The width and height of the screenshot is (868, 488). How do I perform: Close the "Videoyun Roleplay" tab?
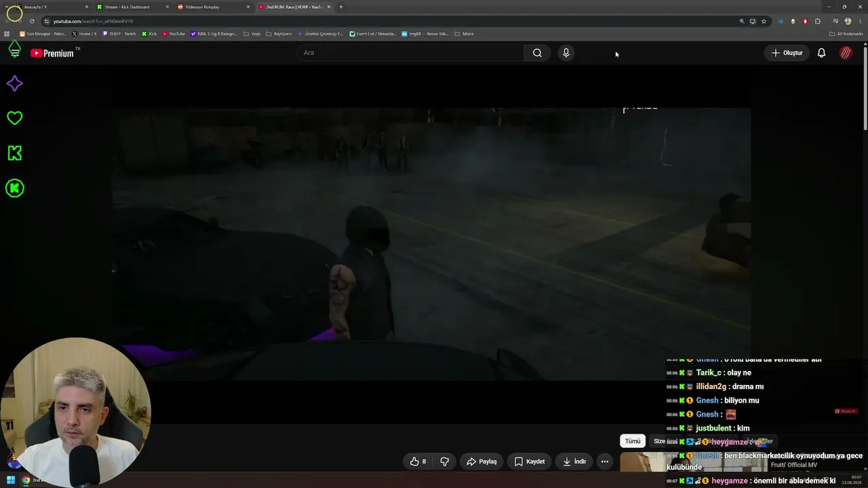pyautogui.click(x=248, y=7)
